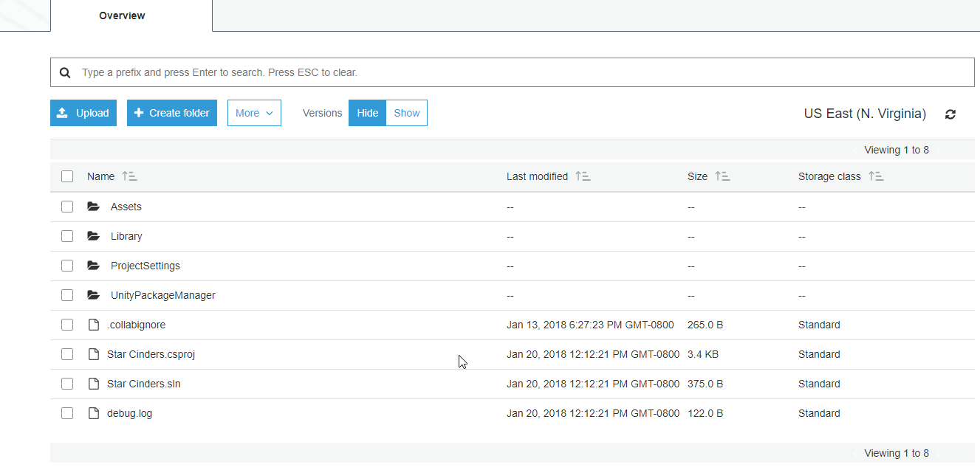
Task: Open the Assets folder link
Action: tap(126, 207)
